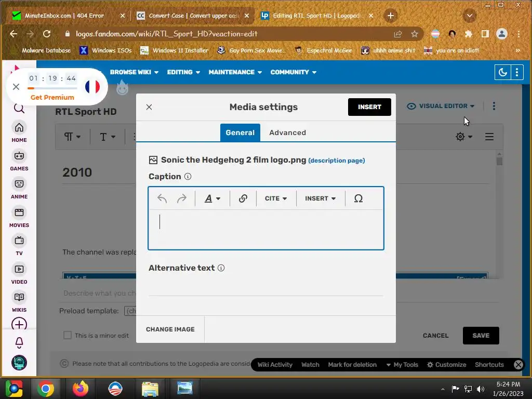Click Mark for deletion in toolbar
Image resolution: width=532 pixels, height=399 pixels.
[352, 365]
